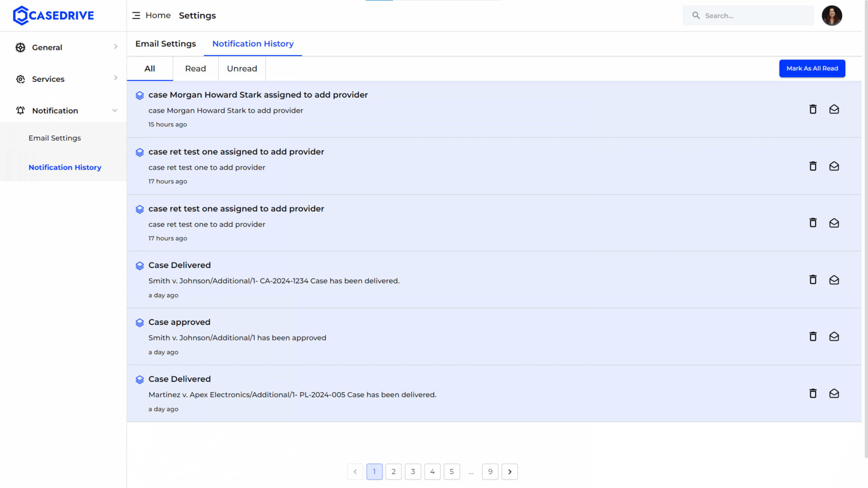Select the Read filter tab
The height and width of the screenshot is (488, 868).
[x=195, y=69]
